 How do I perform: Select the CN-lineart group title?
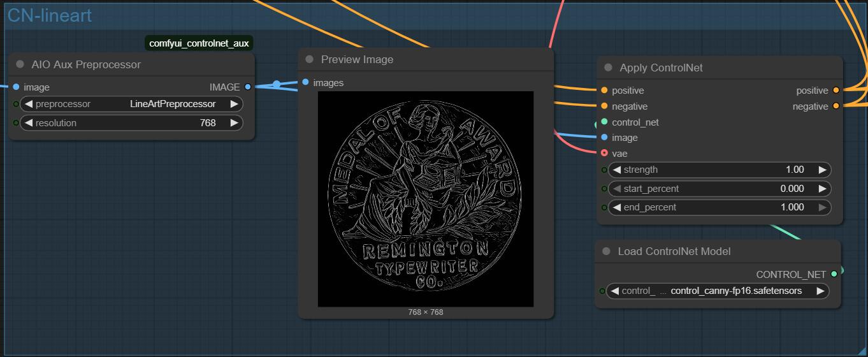coord(50,16)
